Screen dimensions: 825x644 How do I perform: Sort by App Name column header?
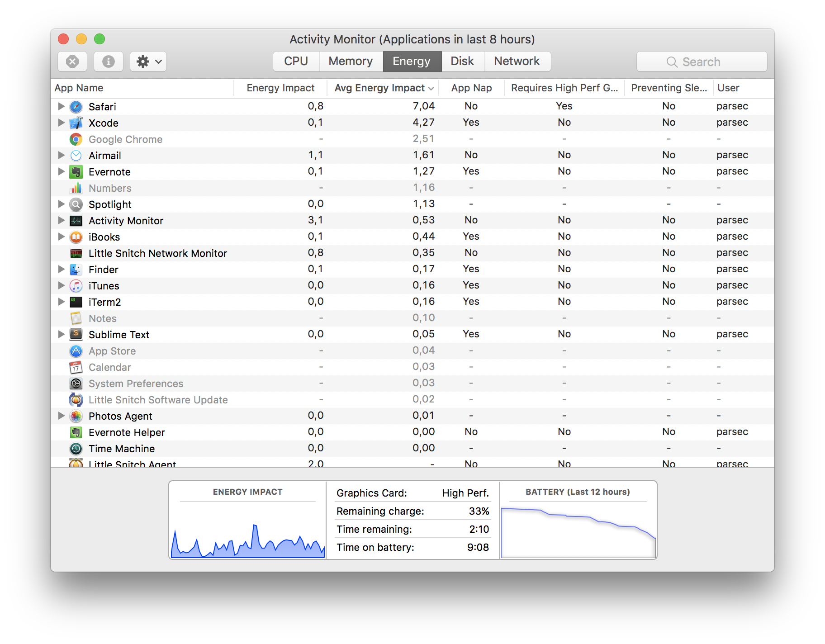[x=142, y=88]
